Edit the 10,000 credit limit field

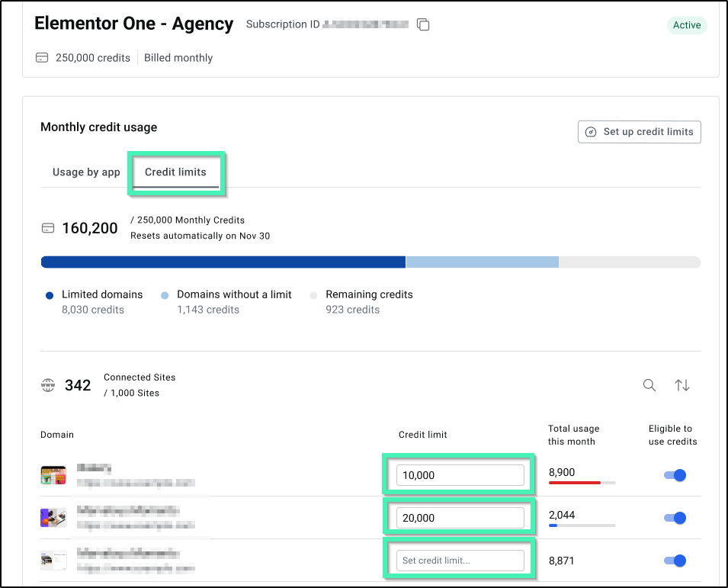[460, 475]
